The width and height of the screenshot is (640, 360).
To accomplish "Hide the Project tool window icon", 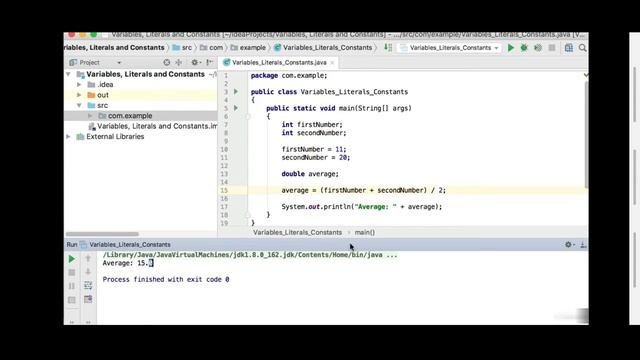I will tap(209, 62).
